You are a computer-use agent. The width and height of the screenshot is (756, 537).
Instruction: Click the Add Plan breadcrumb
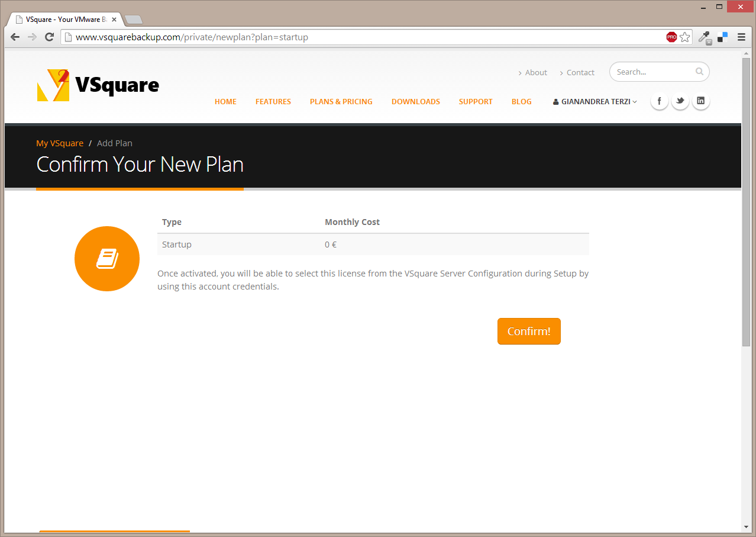point(115,143)
